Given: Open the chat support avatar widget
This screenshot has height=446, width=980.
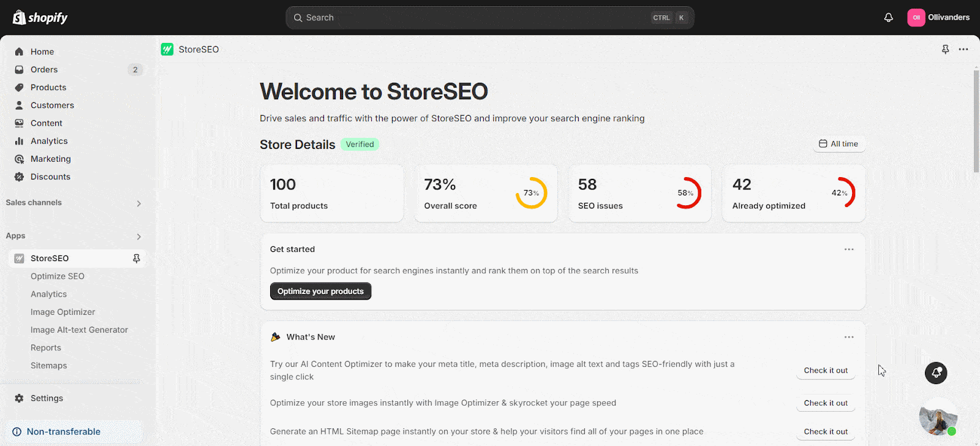Looking at the screenshot, I should pyautogui.click(x=938, y=417).
